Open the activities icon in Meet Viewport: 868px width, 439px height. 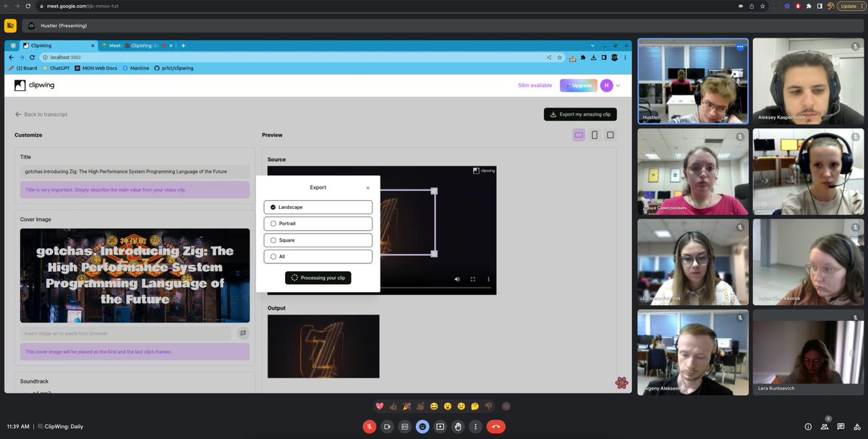(856, 427)
